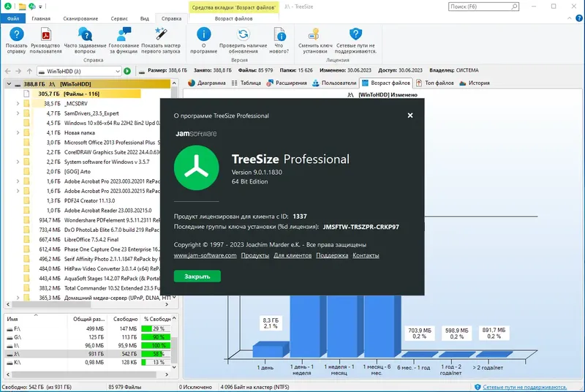Screen dimensions: 585x392
Task: Close the About dialog with the X
Action: pyautogui.click(x=410, y=116)
